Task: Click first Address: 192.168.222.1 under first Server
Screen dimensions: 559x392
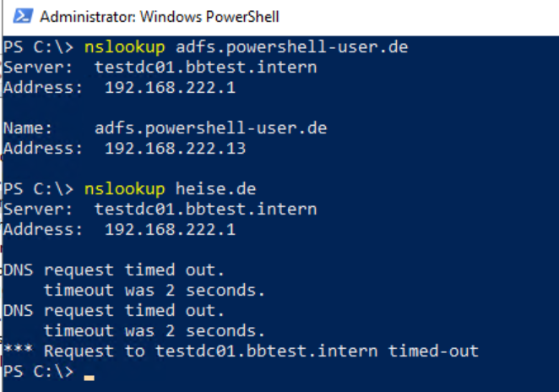Action: 119,87
